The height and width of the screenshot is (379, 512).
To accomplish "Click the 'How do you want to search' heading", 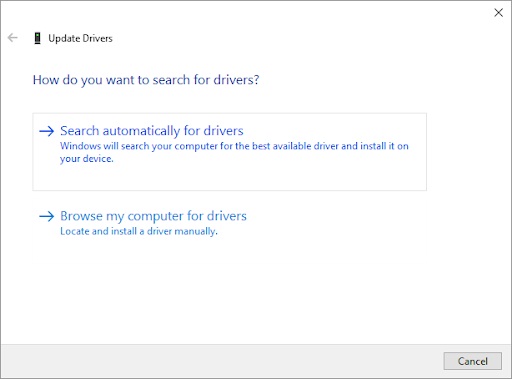I will (x=146, y=80).
